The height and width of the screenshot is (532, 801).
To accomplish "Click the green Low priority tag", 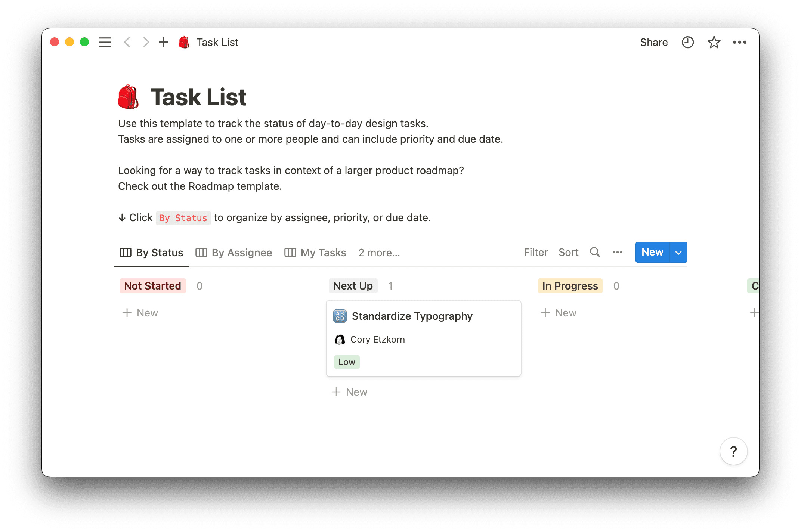I will coord(346,362).
